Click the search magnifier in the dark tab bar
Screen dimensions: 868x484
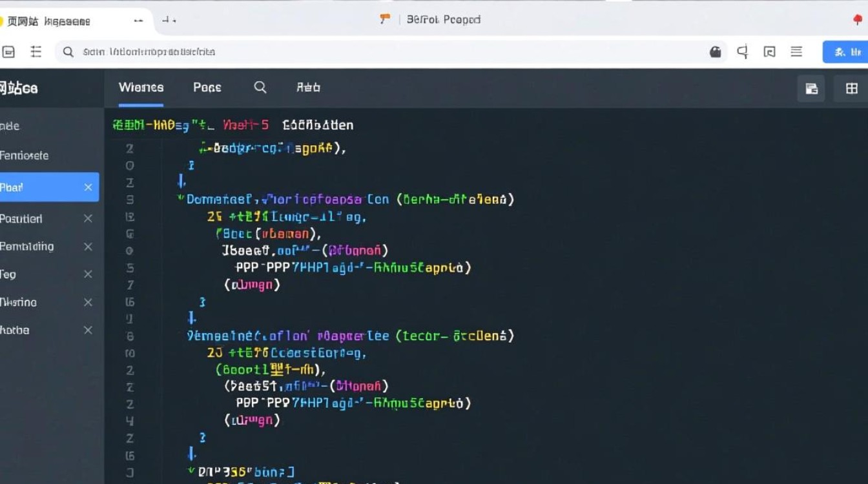click(260, 87)
